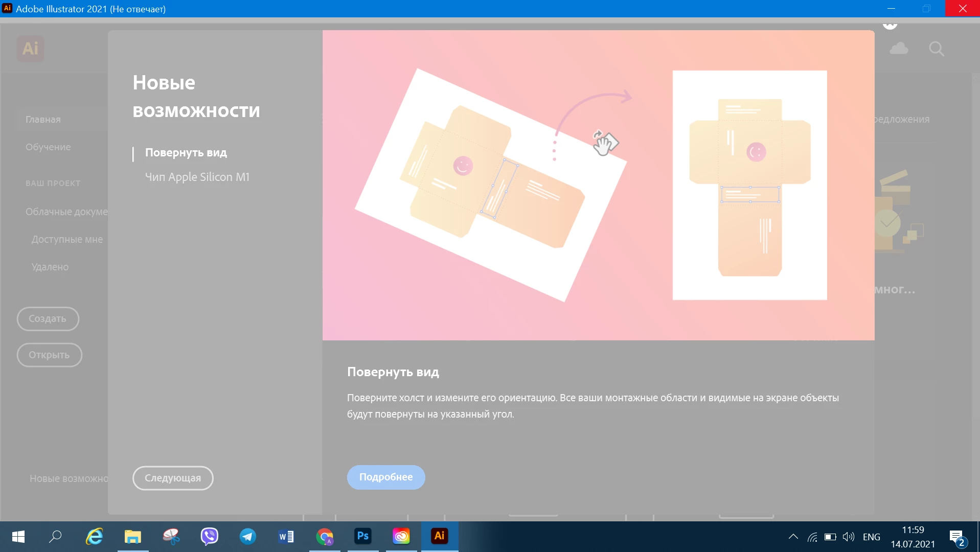This screenshot has width=980, height=552.
Task: Click the Повернуть вид description heading
Action: click(x=393, y=372)
